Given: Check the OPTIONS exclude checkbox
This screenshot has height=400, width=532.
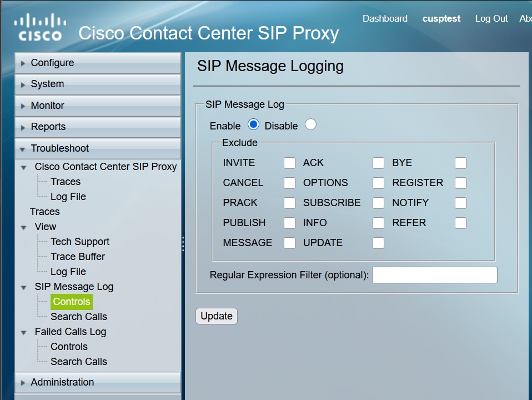Looking at the screenshot, I should click(378, 183).
